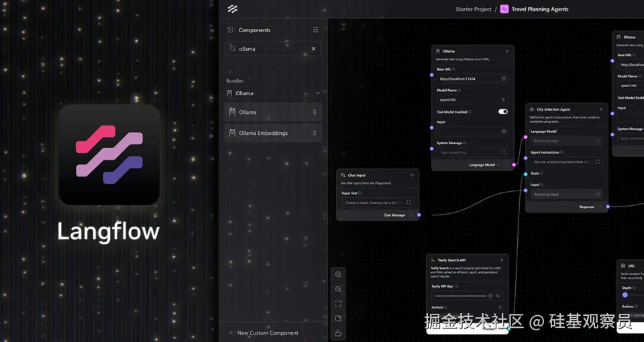Click the Tavily API Key field

[467, 296]
